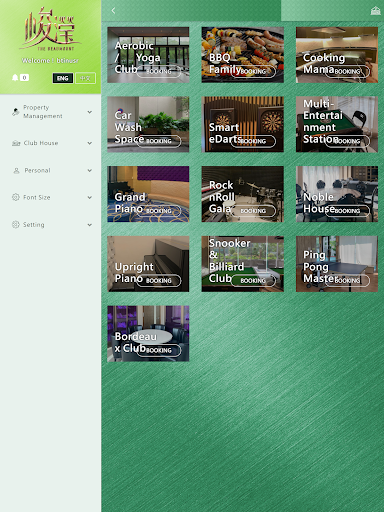Open the Grand Piano thumbnail
Image resolution: width=384 pixels, height=512 pixels.
(148, 194)
